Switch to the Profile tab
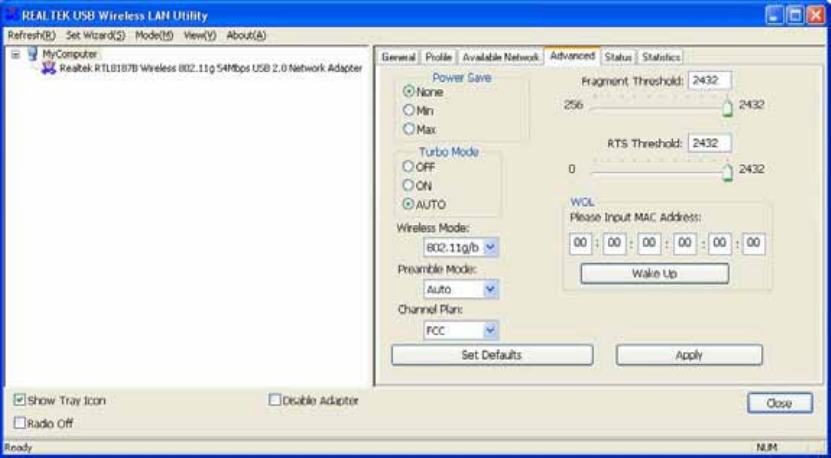Screen dimensions: 831x458 pyautogui.click(x=439, y=57)
